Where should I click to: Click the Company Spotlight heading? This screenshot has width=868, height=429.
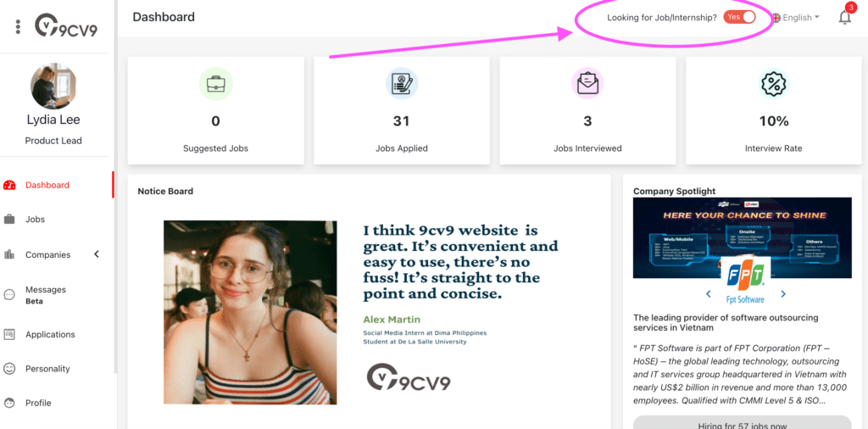(x=675, y=191)
